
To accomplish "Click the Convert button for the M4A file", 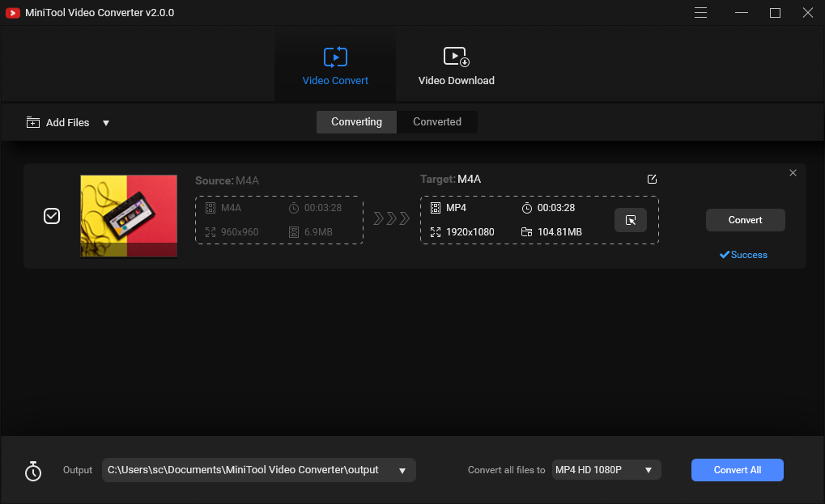I will click(744, 219).
